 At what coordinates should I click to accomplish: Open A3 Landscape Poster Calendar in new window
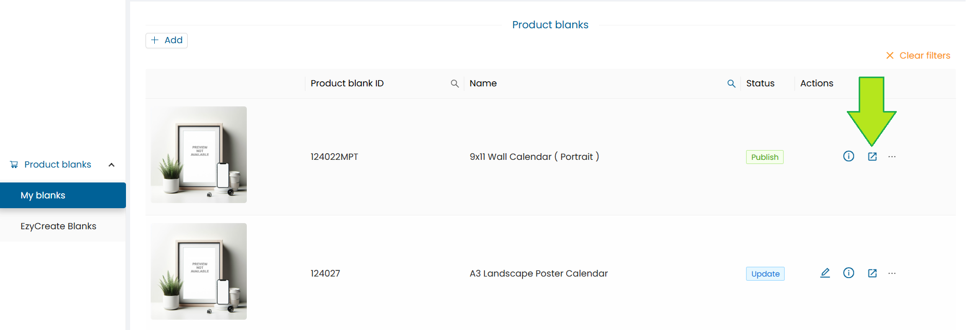pos(872,273)
